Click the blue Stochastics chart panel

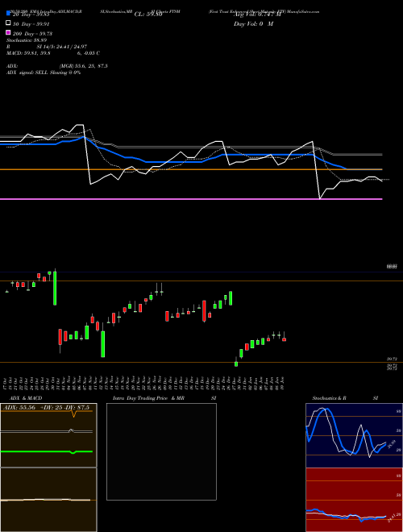[354, 435]
